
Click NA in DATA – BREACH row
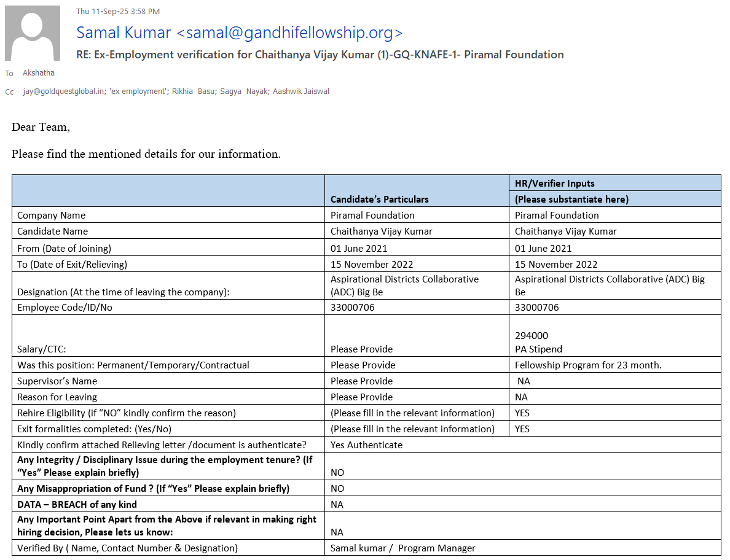(337, 505)
